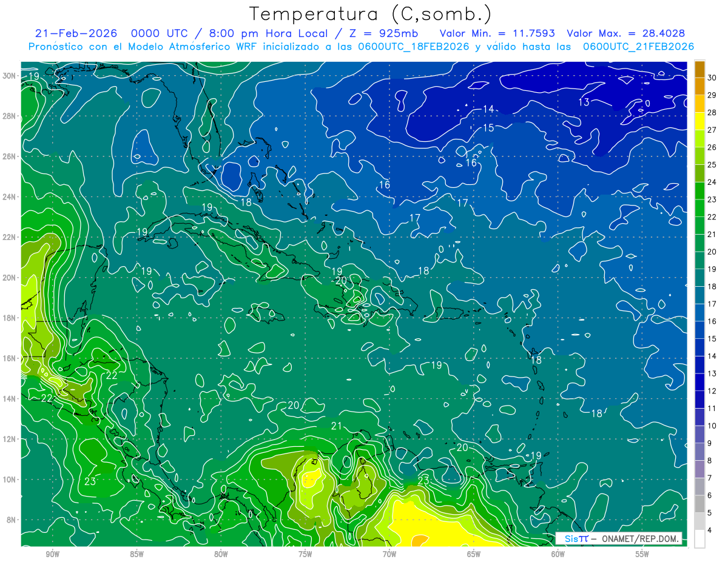The height and width of the screenshot is (562, 728).
Task: Click the '21' contour label on the map
Action: tap(337, 426)
